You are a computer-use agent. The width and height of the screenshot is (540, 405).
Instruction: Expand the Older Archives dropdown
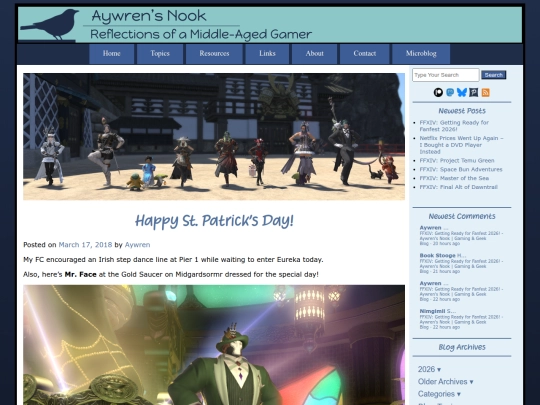446,382
